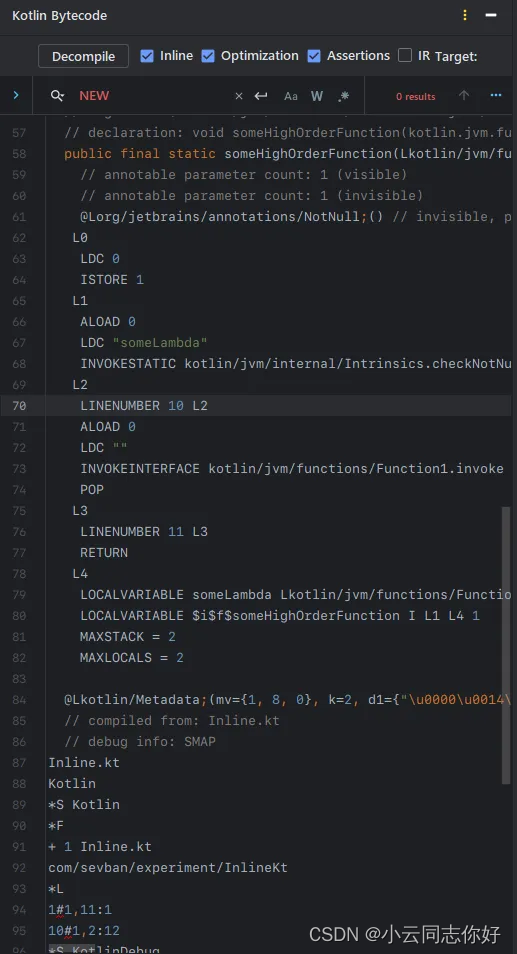Open search history magnifier dropdown
Viewport: 517px width, 954px height.
click(x=58, y=96)
